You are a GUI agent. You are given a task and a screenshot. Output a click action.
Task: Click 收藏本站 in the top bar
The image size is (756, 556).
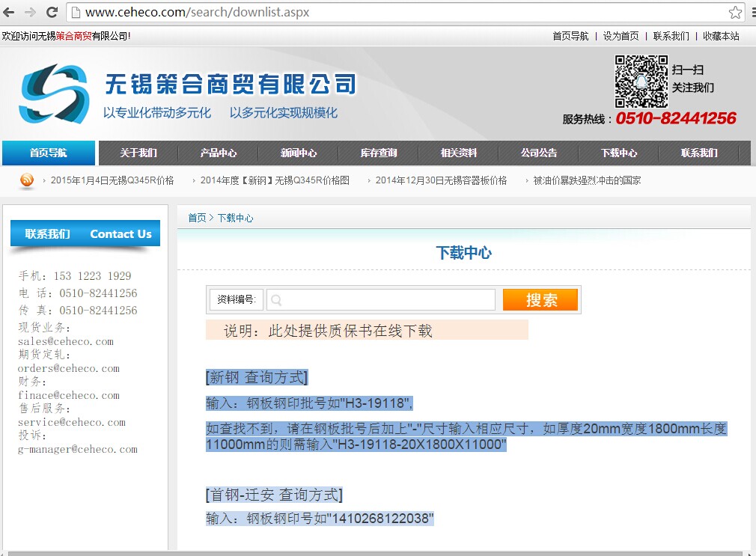721,36
